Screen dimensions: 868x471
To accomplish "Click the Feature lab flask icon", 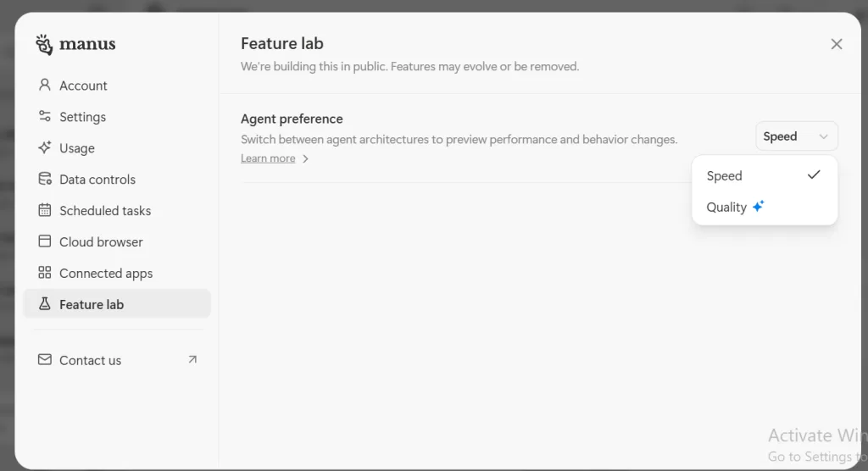I will (x=45, y=304).
